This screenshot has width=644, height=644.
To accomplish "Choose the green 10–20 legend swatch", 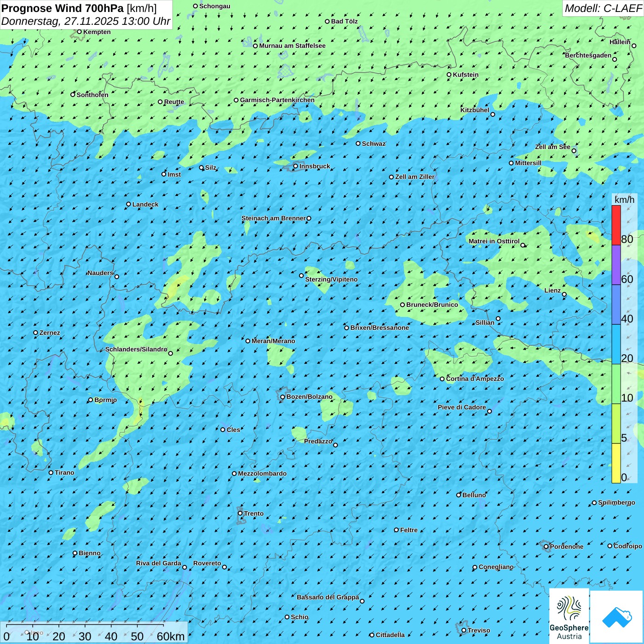I will click(x=616, y=384).
